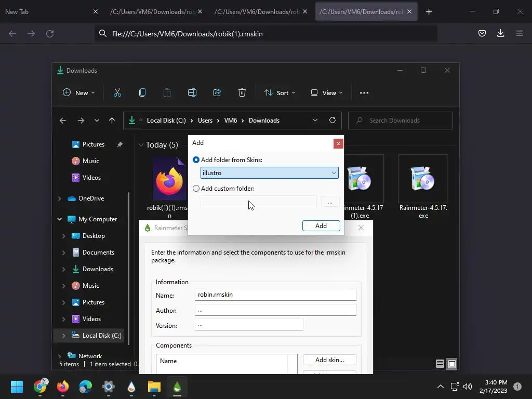The height and width of the screenshot is (399, 532).
Task: Open the illustro skins dropdown
Action: click(270, 172)
